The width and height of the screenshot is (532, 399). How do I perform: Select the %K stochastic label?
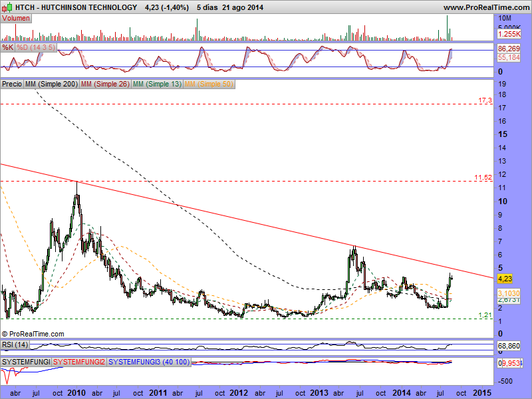7,47
